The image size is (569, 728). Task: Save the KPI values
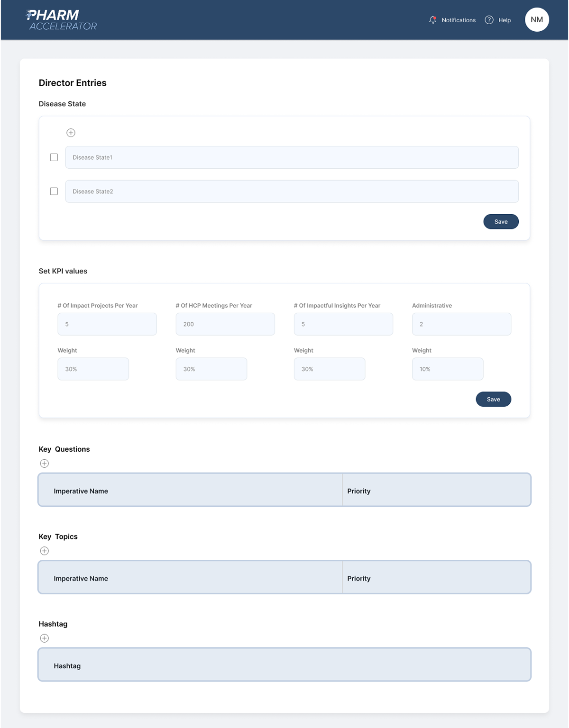493,399
